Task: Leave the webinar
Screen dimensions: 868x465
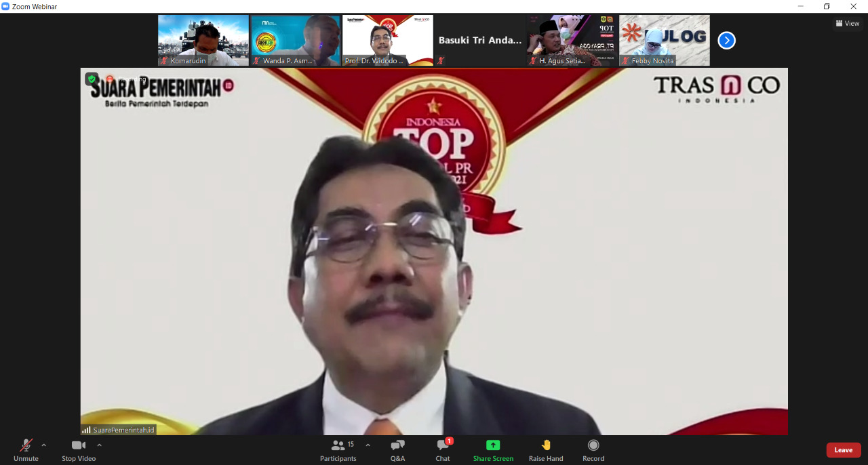Action: point(843,449)
